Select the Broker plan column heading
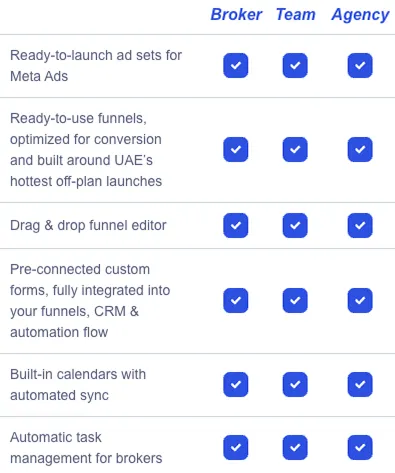Screen dimensions: 395x473 (236, 15)
